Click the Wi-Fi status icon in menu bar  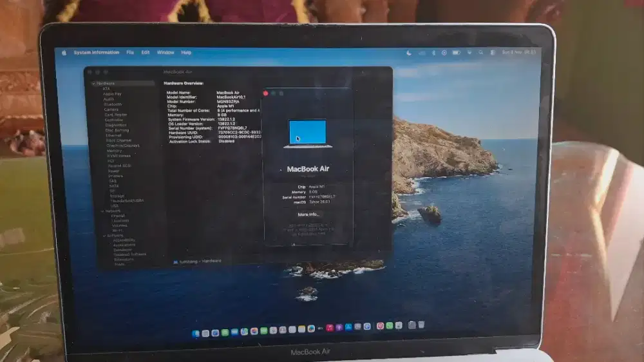pos(469,53)
